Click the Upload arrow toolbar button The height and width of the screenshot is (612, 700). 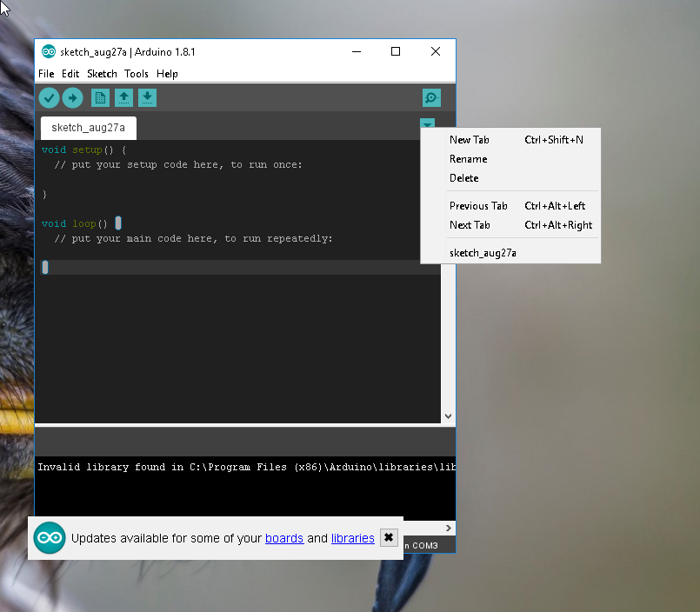click(72, 97)
